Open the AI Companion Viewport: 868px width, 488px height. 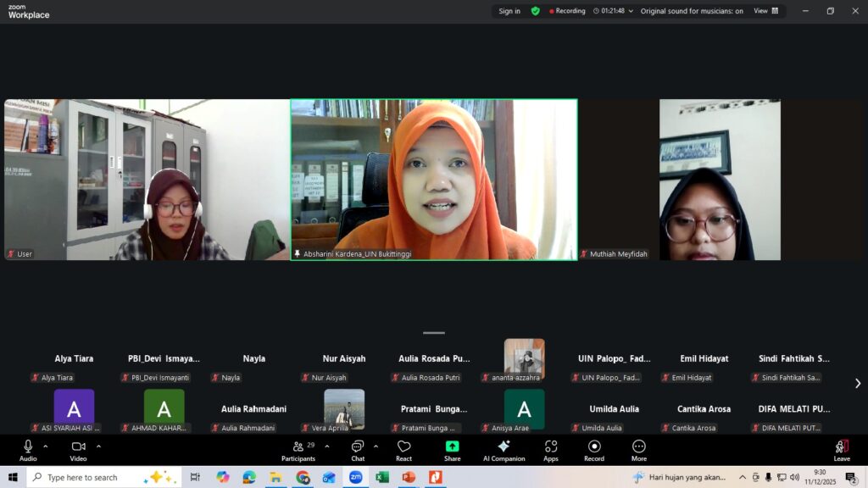504,450
